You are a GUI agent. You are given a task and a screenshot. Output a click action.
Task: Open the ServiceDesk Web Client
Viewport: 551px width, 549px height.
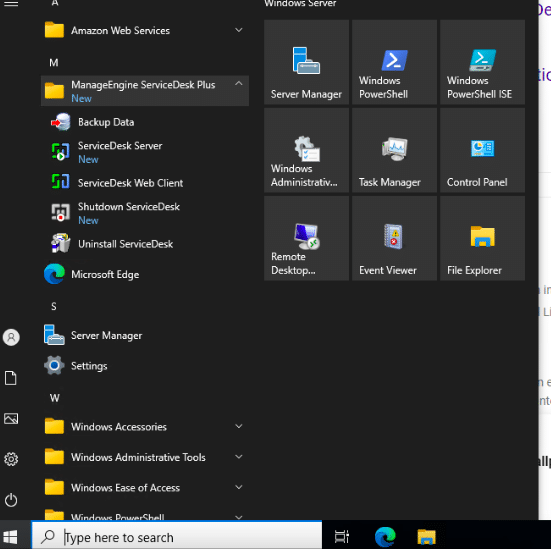[x=145, y=183]
